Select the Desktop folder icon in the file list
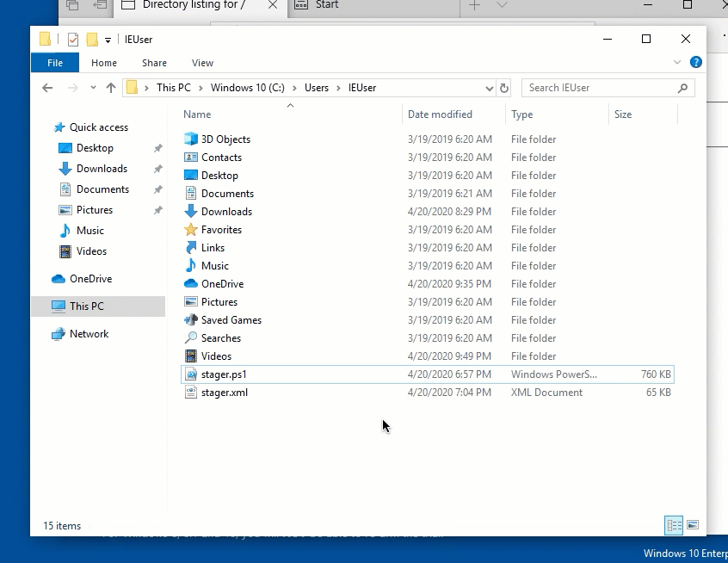The height and width of the screenshot is (563, 728). (191, 175)
